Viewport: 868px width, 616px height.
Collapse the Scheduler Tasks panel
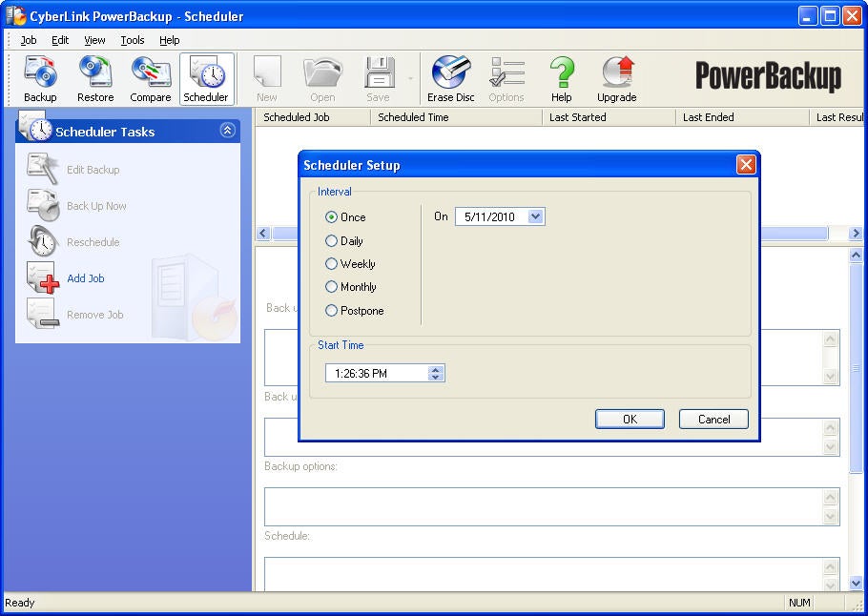tap(227, 131)
